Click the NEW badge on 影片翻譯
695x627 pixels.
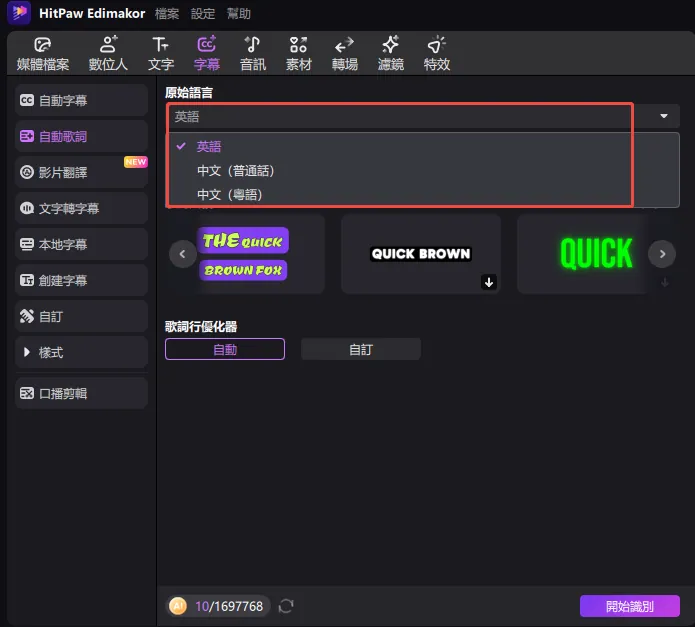(136, 162)
